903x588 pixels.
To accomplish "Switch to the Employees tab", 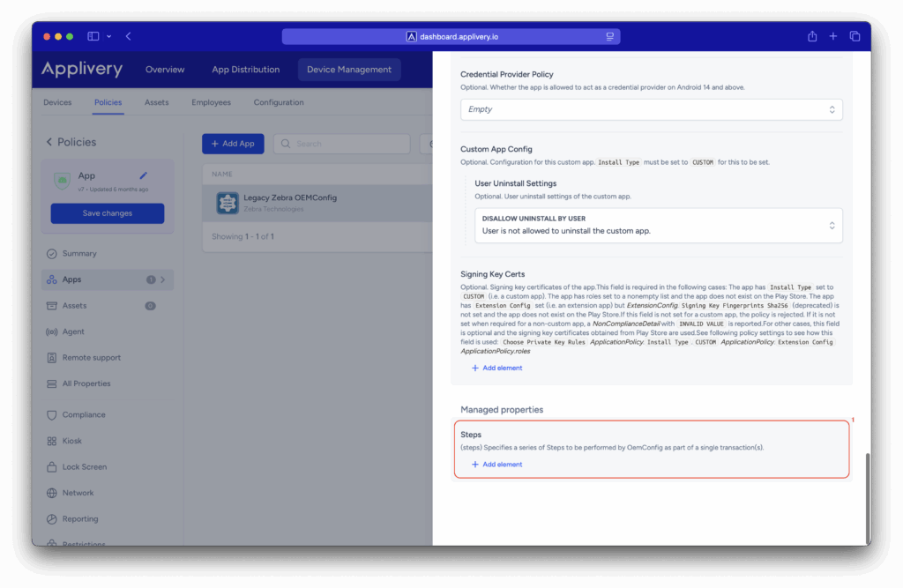I will (211, 102).
